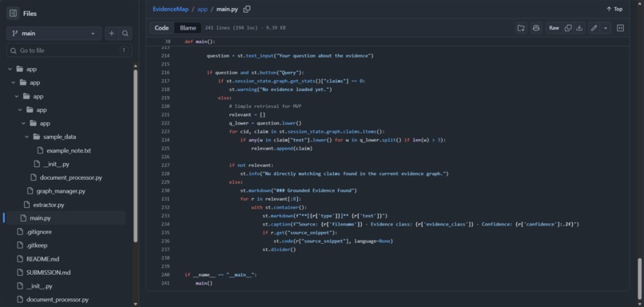Open graph_manager.py in file tree
Image resolution: width=644 pixels, height=307 pixels.
[61, 191]
